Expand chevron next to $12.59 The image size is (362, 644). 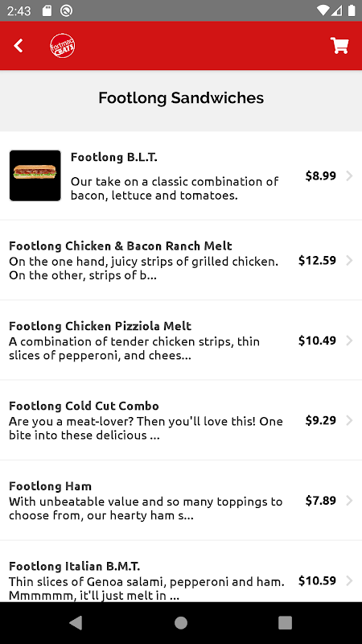pyautogui.click(x=349, y=260)
